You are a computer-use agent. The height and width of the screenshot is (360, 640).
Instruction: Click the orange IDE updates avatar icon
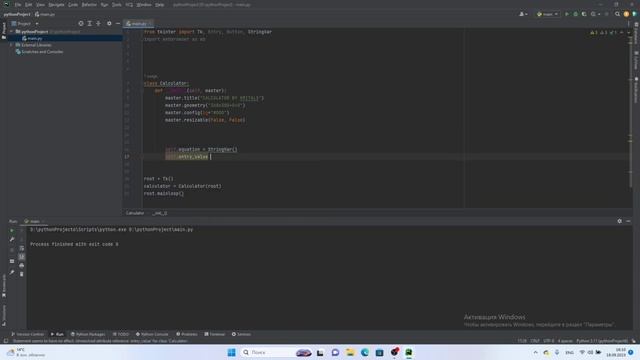pos(626,14)
